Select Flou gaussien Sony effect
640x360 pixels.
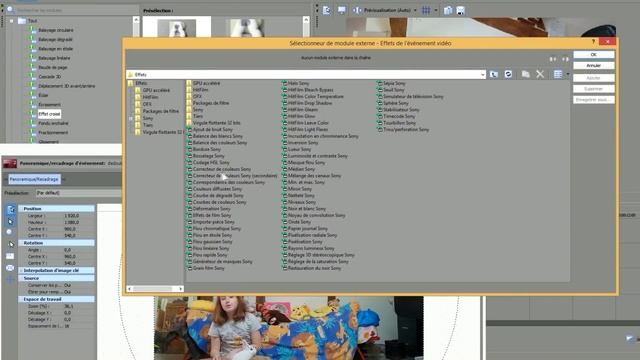pos(212,242)
